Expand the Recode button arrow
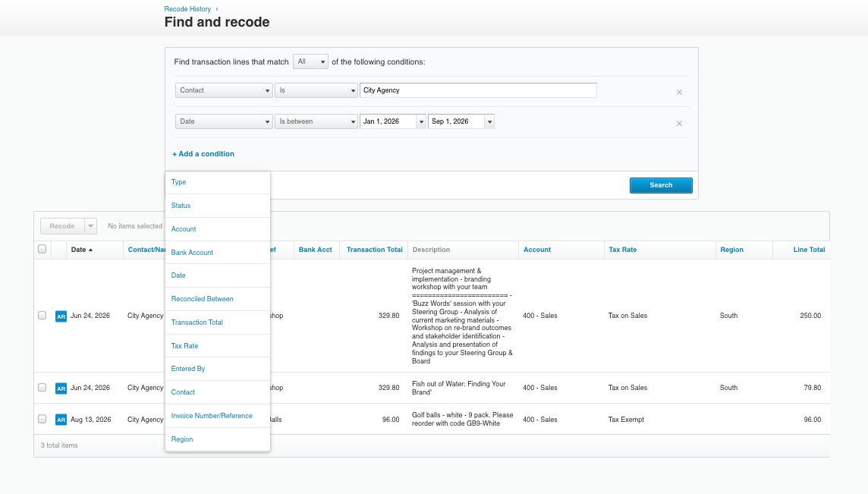 [x=91, y=226]
